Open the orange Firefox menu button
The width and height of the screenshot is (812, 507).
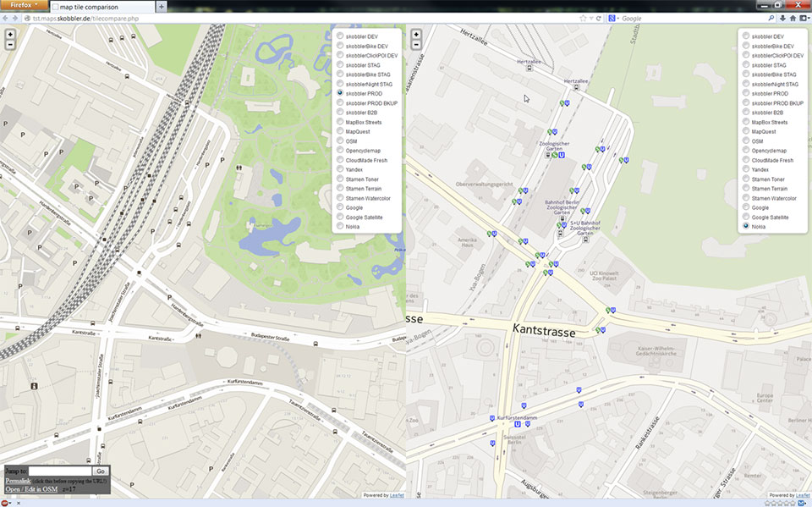24,5
